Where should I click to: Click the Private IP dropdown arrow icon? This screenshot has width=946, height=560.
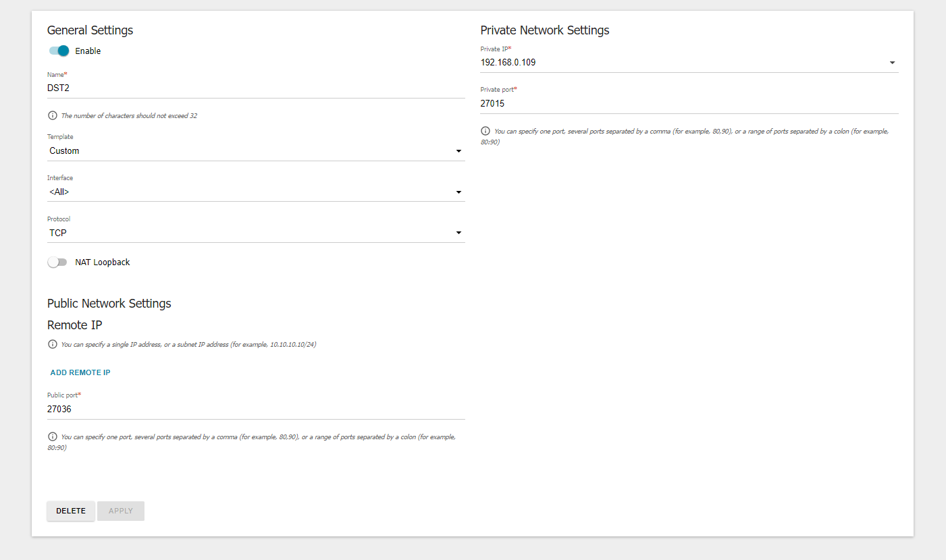point(892,63)
